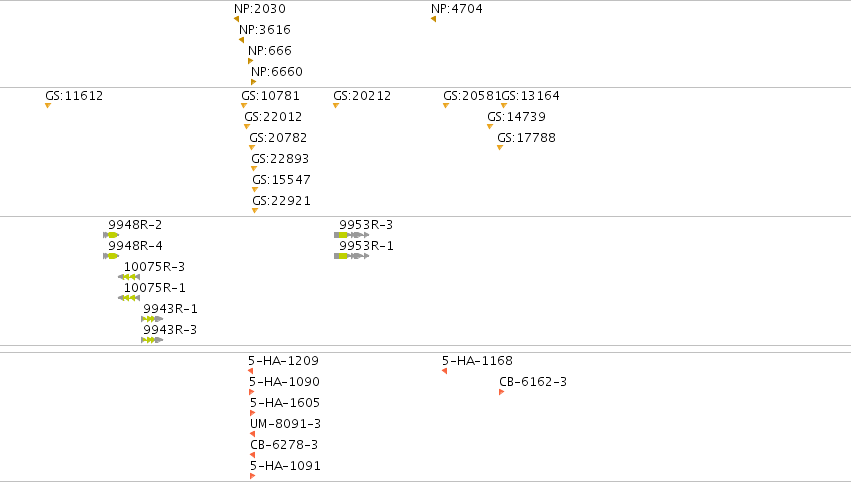Screen dimensions: 851x482
Task: Follow the 10075R-3 label text
Action: pos(155,267)
